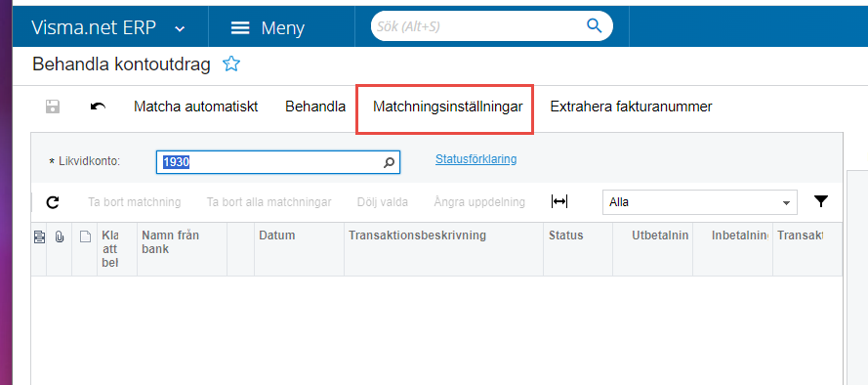Click the notes column header icon
The width and height of the screenshot is (868, 385).
pos(39,237)
